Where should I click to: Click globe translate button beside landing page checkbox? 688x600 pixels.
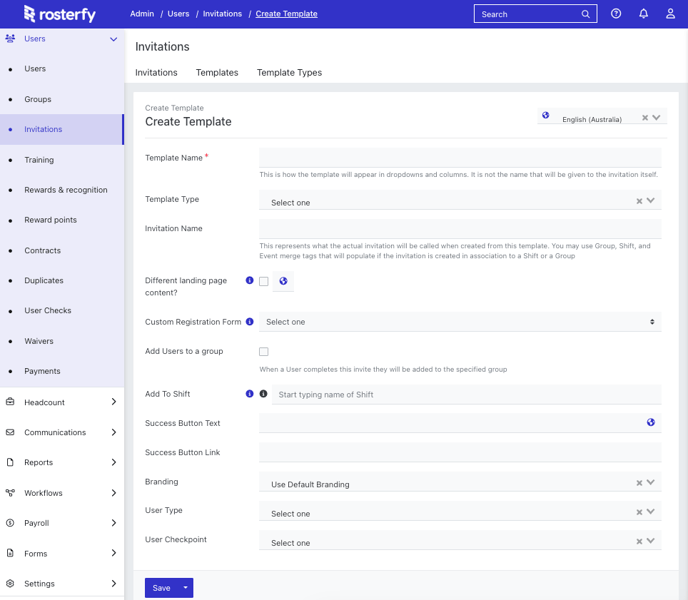(283, 281)
